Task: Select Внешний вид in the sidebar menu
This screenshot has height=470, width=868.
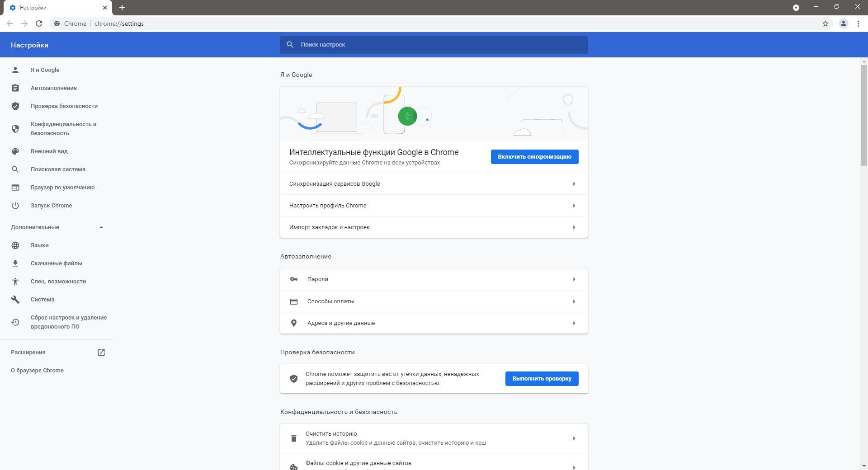Action: [49, 151]
